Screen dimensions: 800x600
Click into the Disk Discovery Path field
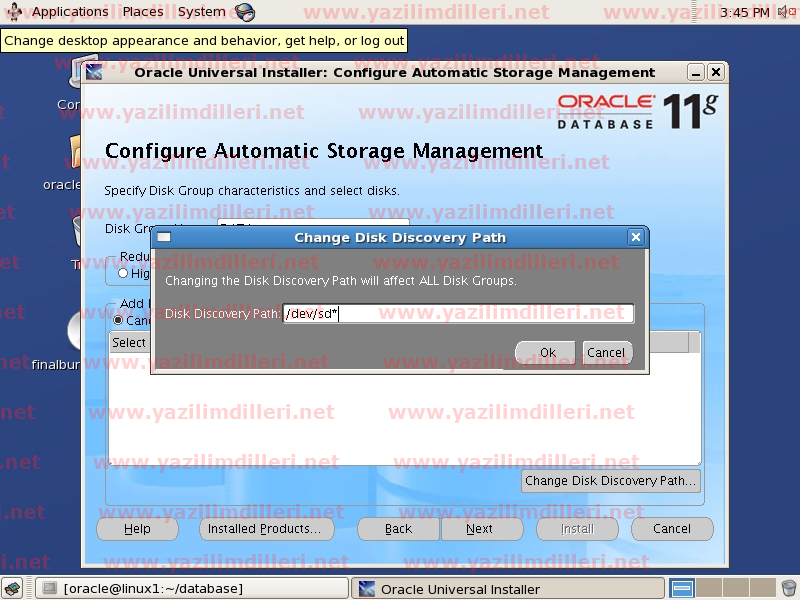(x=458, y=314)
